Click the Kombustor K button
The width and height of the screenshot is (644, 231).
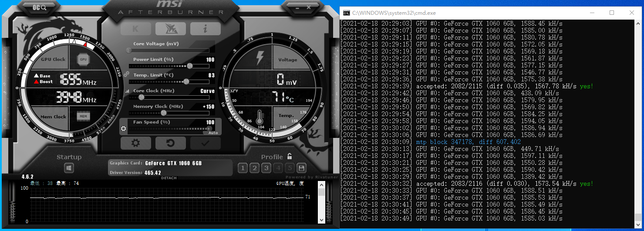(x=136, y=29)
